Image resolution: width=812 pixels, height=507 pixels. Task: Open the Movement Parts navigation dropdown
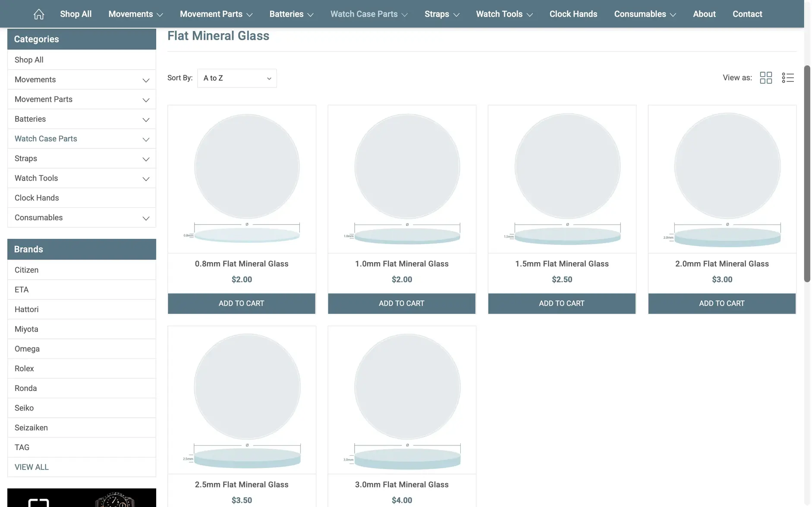pyautogui.click(x=216, y=13)
